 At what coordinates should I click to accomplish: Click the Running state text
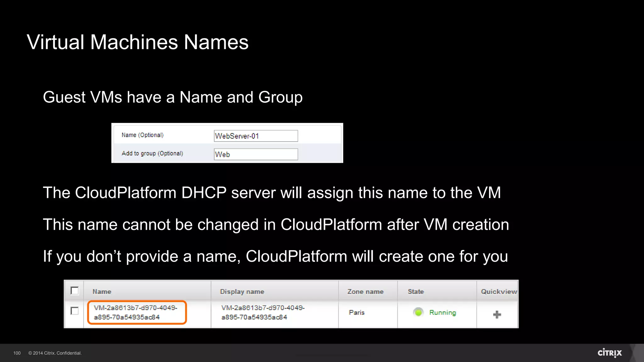[442, 313]
